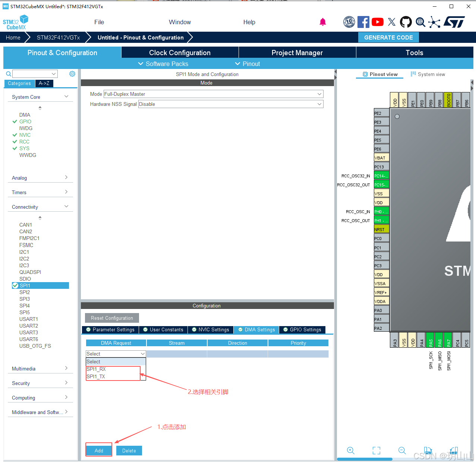
Task: Rotate the chip counter-clockwise
Action: tap(453, 451)
